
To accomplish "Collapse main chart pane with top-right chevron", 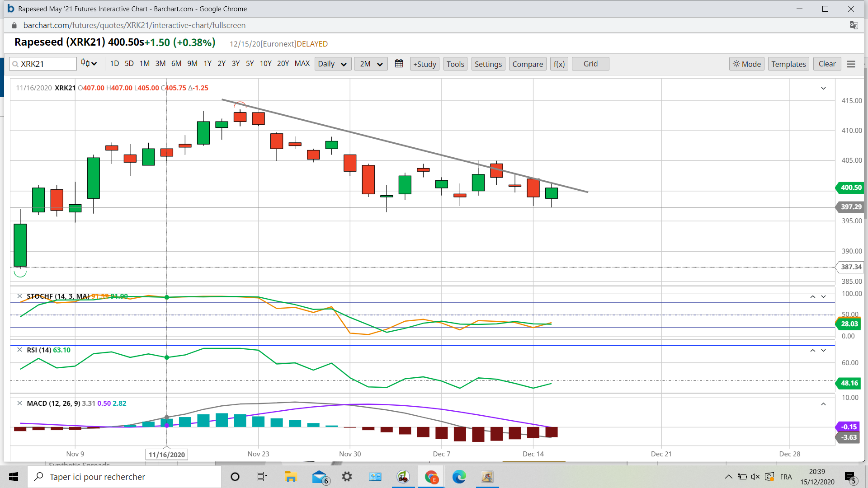I will click(823, 89).
